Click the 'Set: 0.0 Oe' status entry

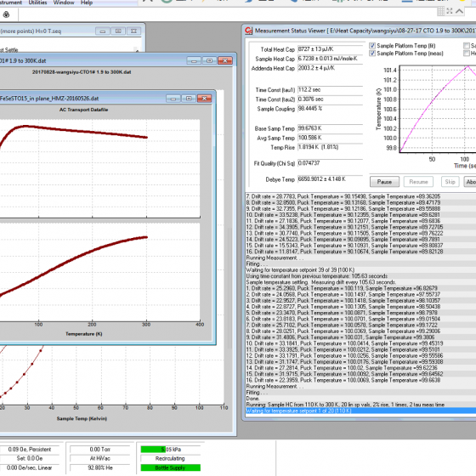pyautogui.click(x=30, y=458)
